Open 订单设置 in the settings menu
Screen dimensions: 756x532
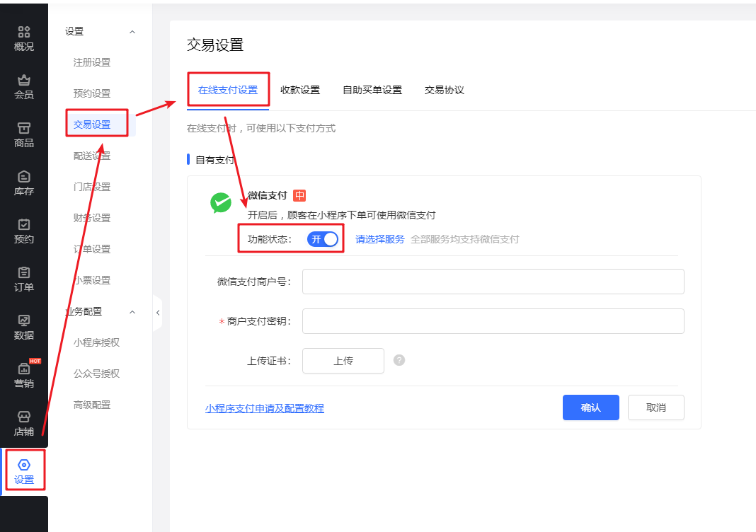click(x=91, y=249)
